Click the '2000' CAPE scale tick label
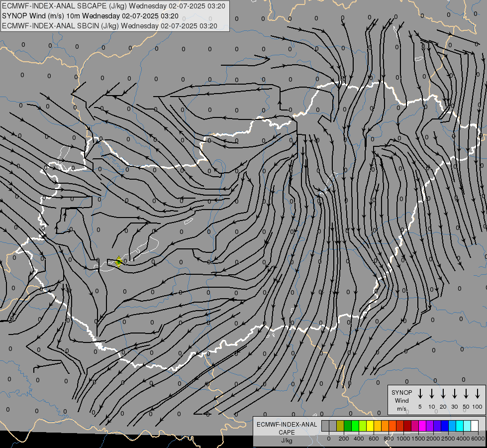Screen dimensions: 487x448 point(433,439)
